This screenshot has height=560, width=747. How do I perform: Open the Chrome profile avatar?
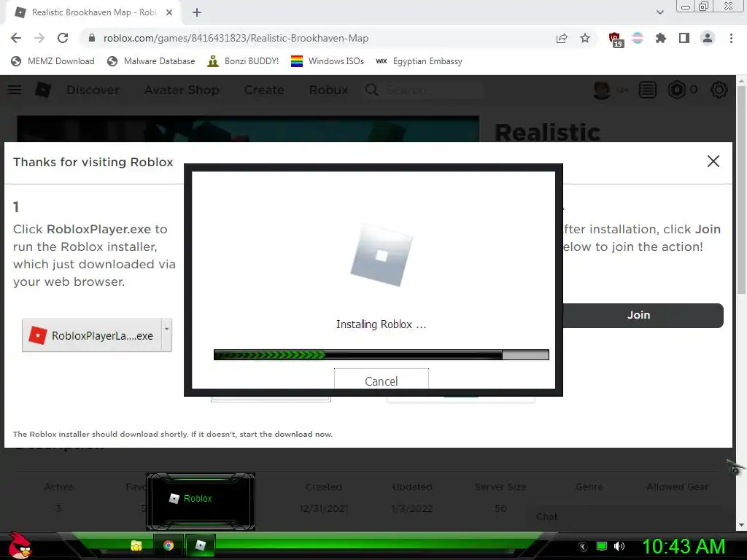coord(708,38)
